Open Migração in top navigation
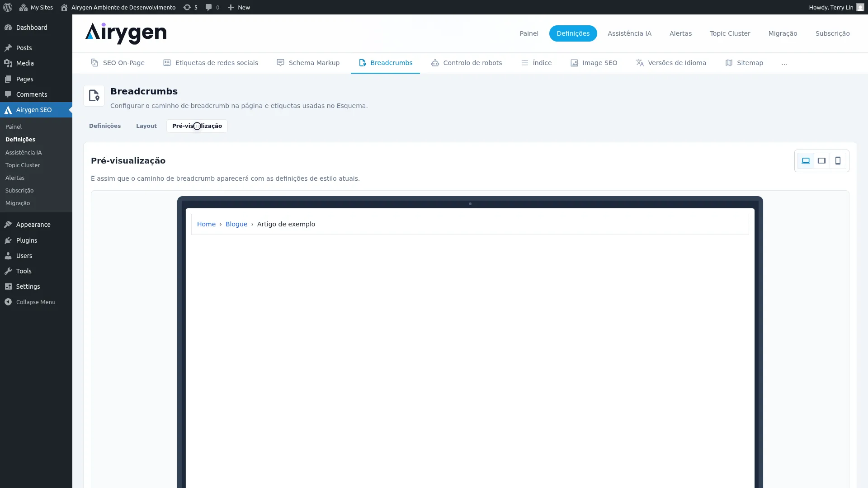This screenshot has height=488, width=868. click(783, 33)
